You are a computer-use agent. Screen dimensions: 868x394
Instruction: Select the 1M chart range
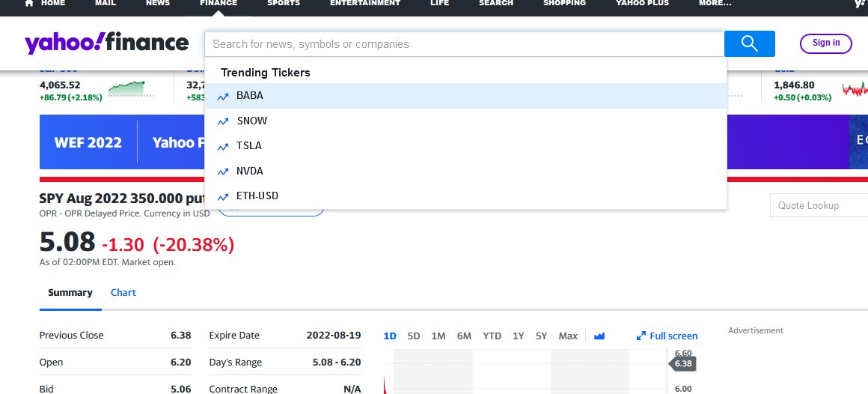[438, 336]
